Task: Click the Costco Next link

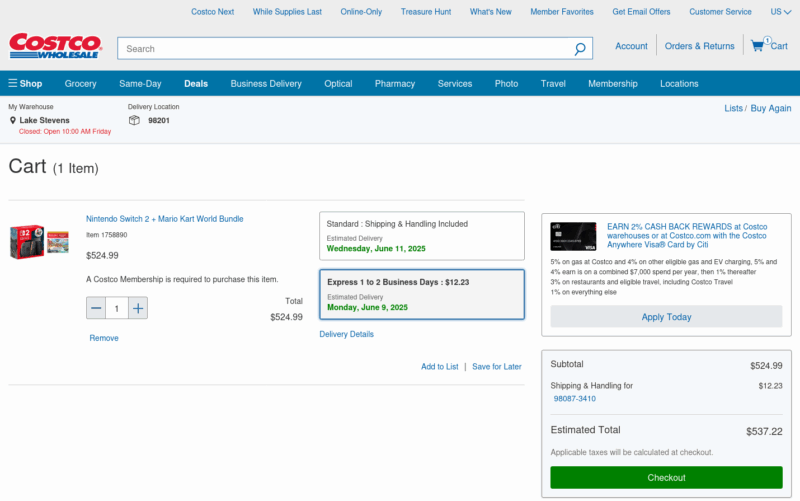Action: (x=212, y=12)
